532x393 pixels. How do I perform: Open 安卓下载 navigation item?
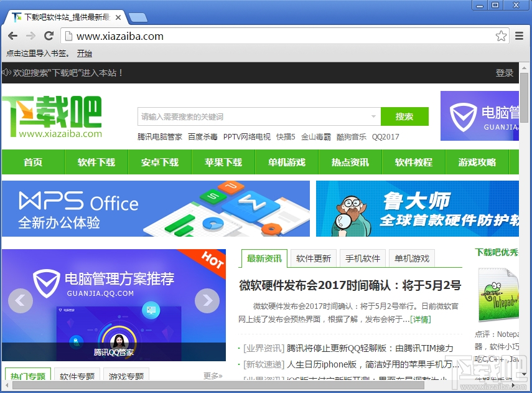point(160,162)
